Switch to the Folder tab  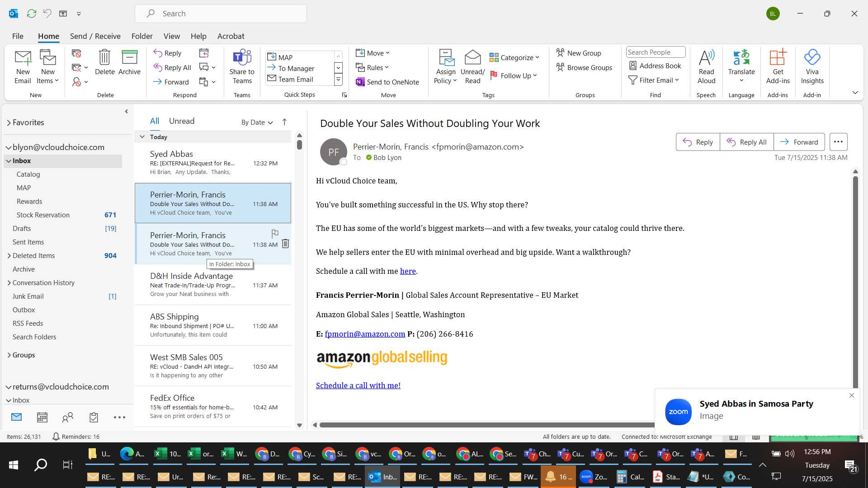click(x=142, y=36)
